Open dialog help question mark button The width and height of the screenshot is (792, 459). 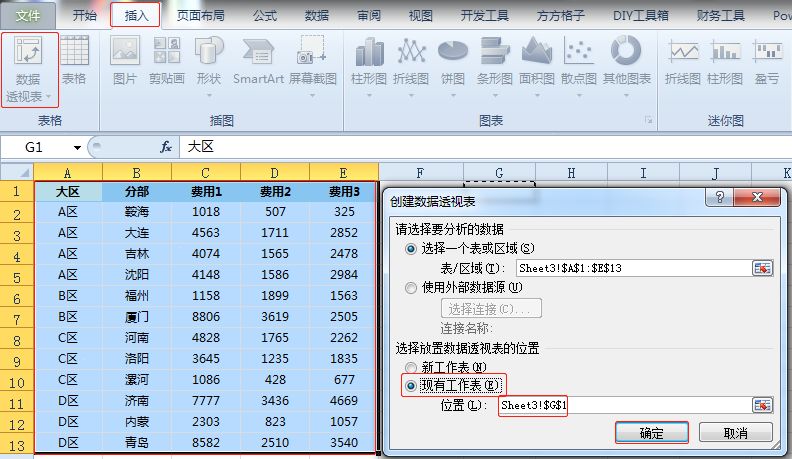(720, 197)
